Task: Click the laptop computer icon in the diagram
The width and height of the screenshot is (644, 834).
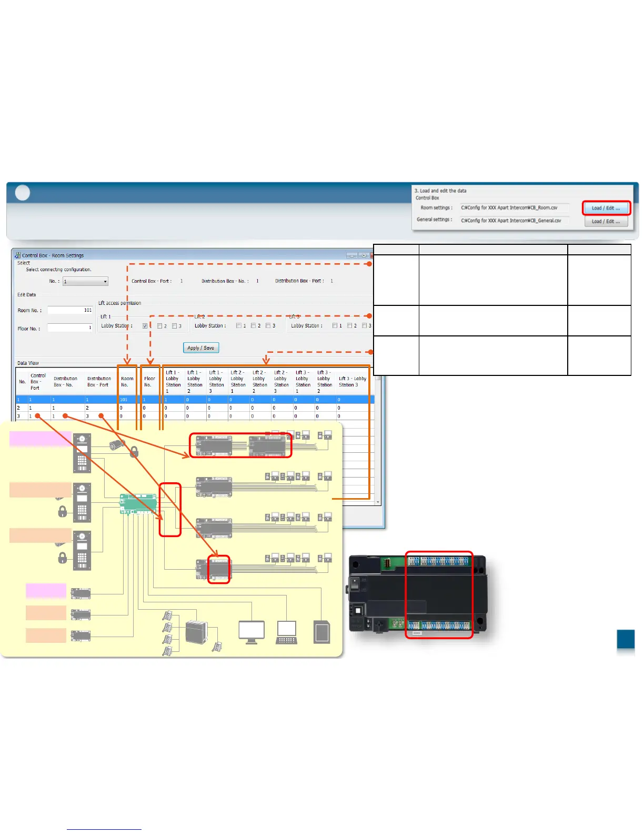Action: point(287,632)
